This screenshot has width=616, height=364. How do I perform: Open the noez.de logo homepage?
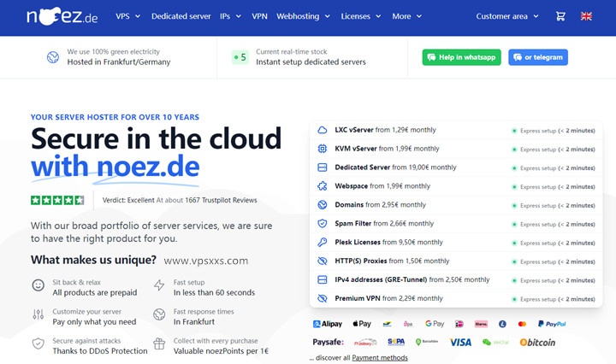pos(62,16)
